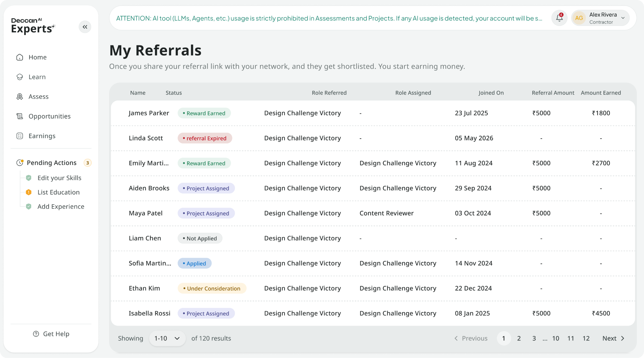Click the Previous page button
The height and width of the screenshot is (358, 644).
tap(471, 338)
